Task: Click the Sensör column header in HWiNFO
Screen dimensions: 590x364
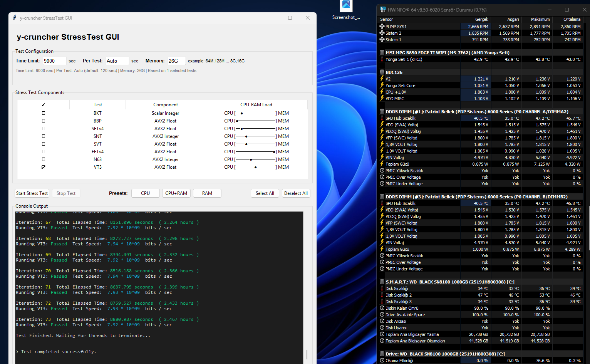Action: tap(419, 19)
